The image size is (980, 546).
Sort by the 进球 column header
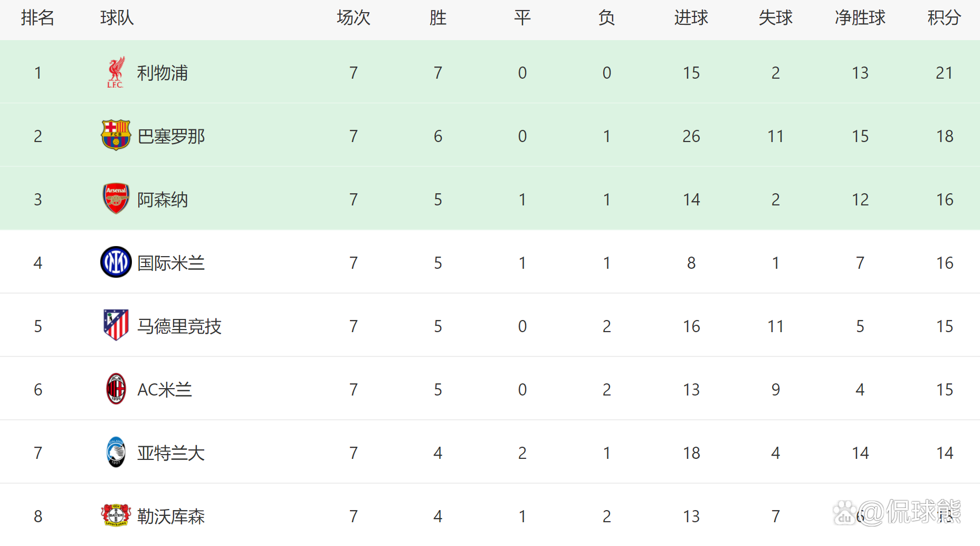691,18
